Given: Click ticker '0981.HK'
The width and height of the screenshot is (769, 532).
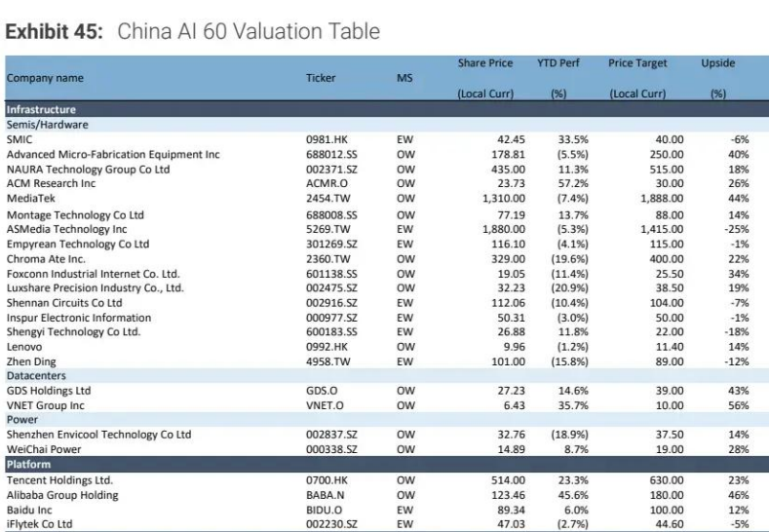Looking at the screenshot, I should (327, 139).
